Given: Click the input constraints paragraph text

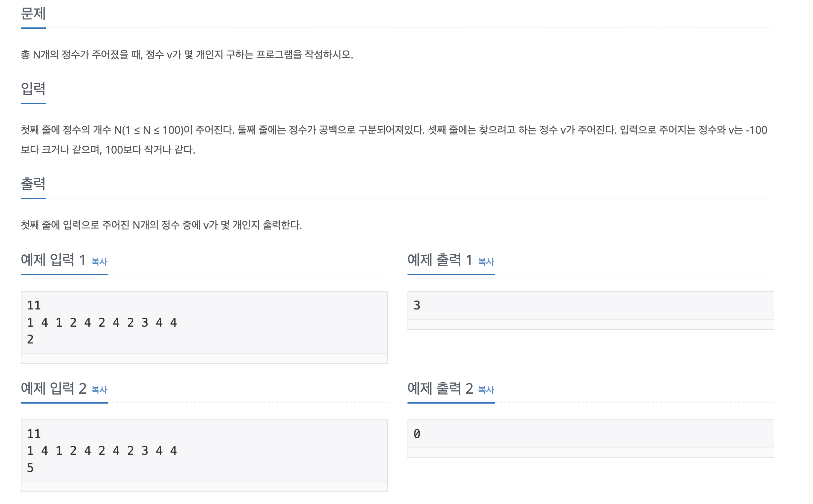Looking at the screenshot, I should (394, 140).
